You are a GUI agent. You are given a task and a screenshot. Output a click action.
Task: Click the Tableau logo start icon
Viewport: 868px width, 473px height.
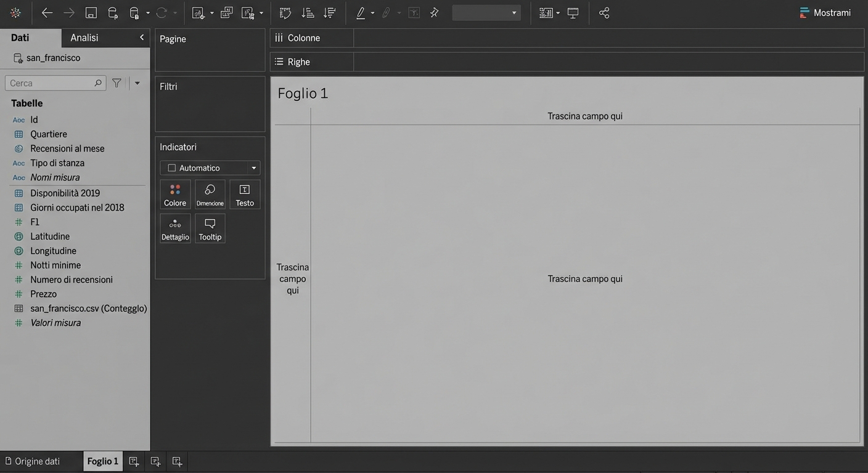click(15, 13)
